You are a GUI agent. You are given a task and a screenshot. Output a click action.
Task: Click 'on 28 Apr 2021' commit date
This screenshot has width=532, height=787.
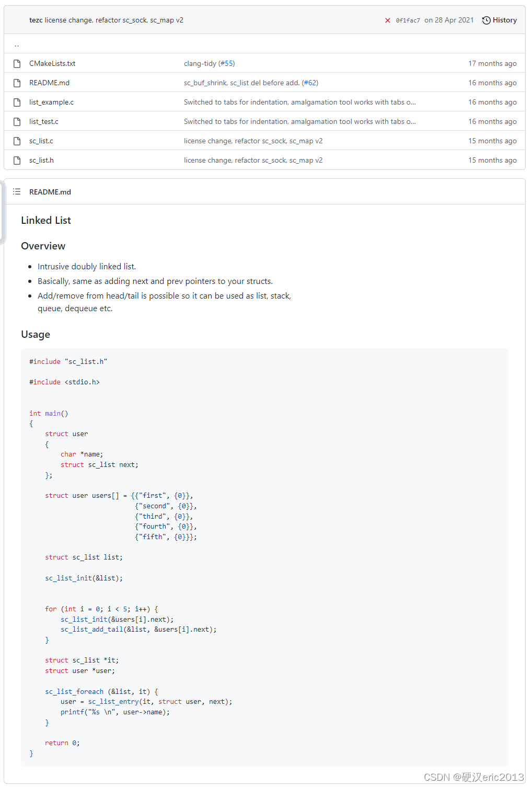click(x=449, y=20)
